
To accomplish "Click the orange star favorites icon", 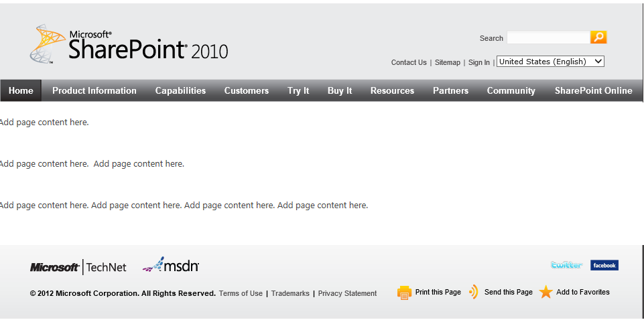I will [x=546, y=292].
